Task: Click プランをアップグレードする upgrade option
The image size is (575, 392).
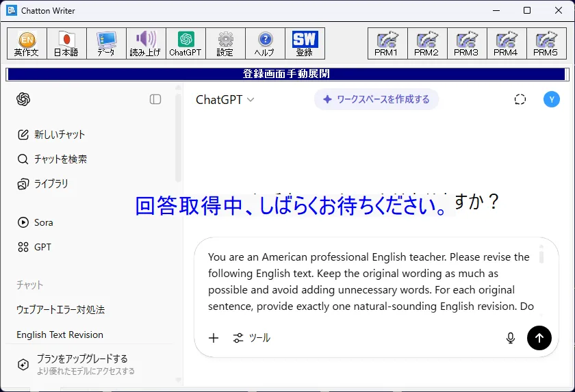Action: (x=76, y=364)
